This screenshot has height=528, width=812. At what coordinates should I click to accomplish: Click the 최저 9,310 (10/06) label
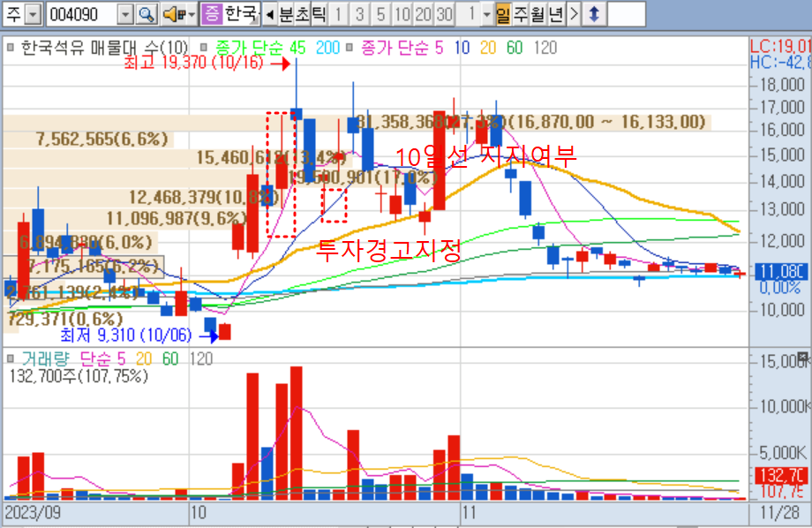(126, 336)
